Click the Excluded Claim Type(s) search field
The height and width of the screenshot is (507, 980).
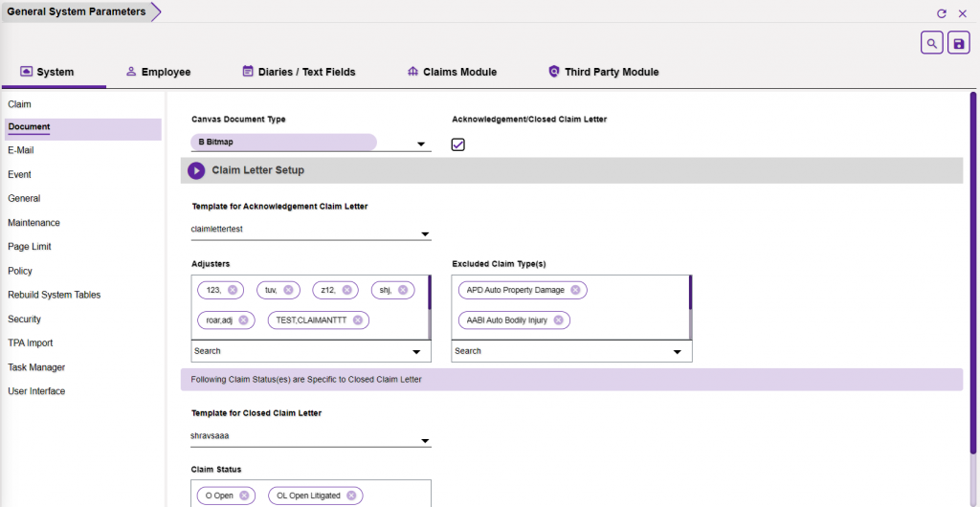(560, 351)
